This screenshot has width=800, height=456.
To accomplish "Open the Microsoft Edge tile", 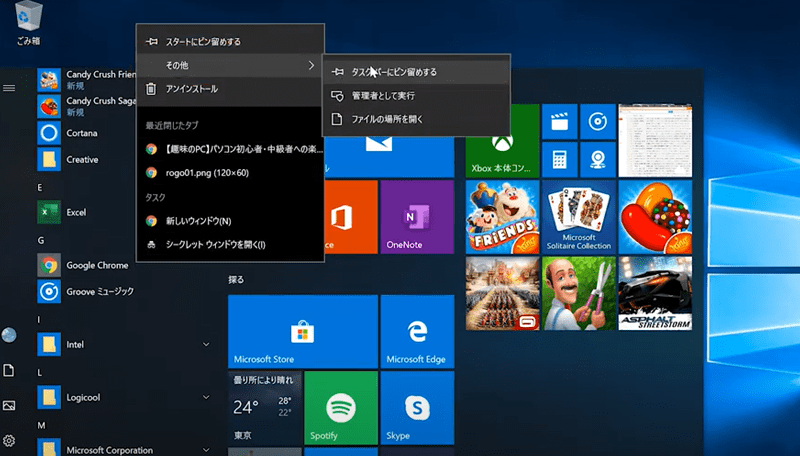I will click(417, 332).
